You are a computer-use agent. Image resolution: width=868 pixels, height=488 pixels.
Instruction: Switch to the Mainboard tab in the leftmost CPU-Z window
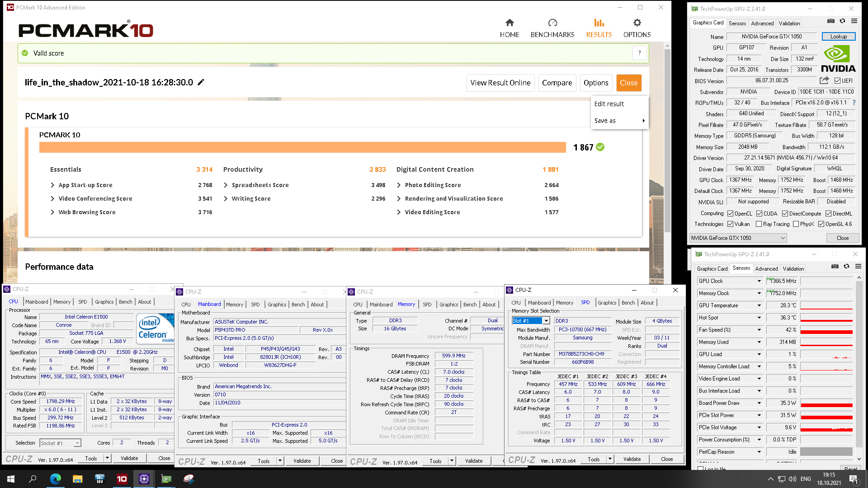[x=37, y=302]
